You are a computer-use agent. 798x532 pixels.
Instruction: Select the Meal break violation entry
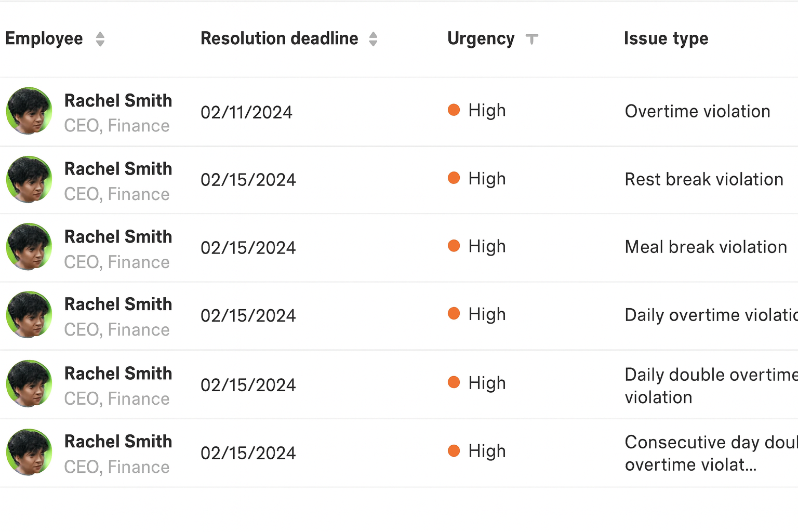pos(706,247)
